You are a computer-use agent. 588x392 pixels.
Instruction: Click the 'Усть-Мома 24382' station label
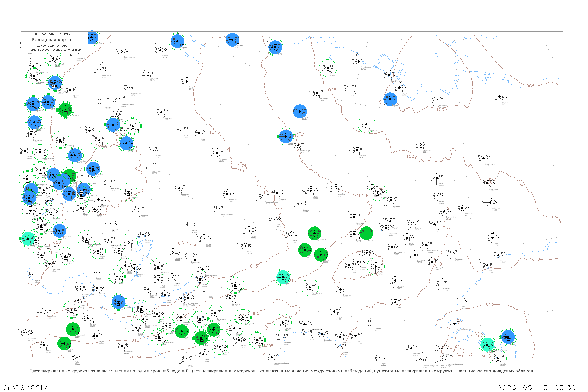point(490,165)
